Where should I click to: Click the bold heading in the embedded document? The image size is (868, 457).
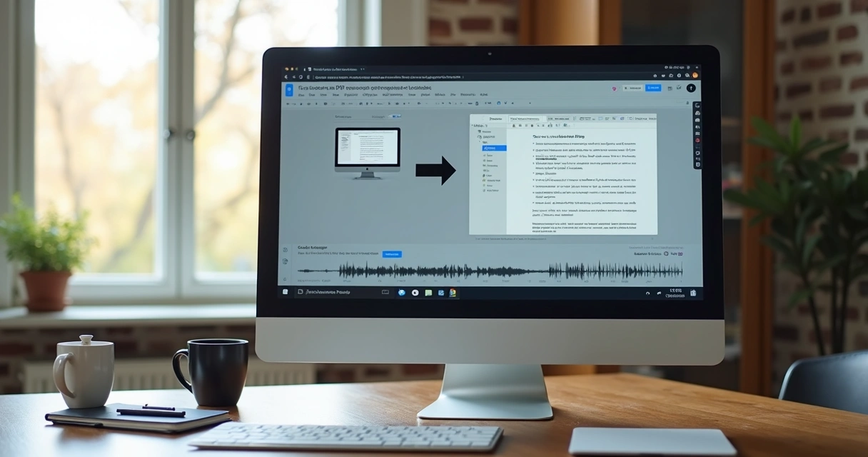(x=559, y=135)
